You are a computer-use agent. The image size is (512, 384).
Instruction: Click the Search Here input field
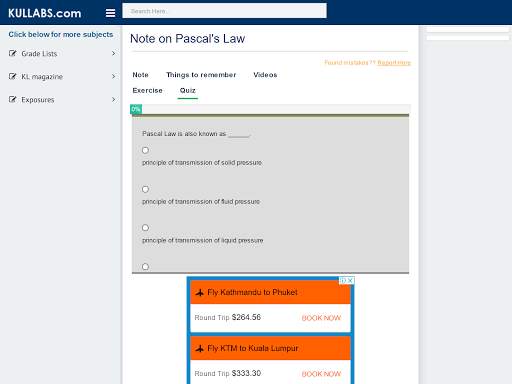(x=225, y=11)
